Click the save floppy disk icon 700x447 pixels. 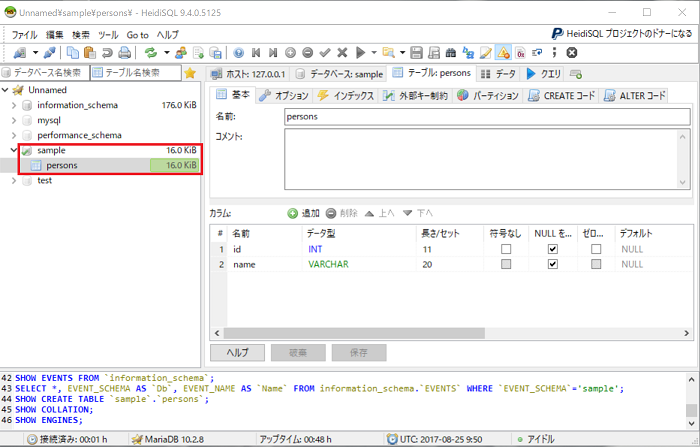click(x=417, y=53)
